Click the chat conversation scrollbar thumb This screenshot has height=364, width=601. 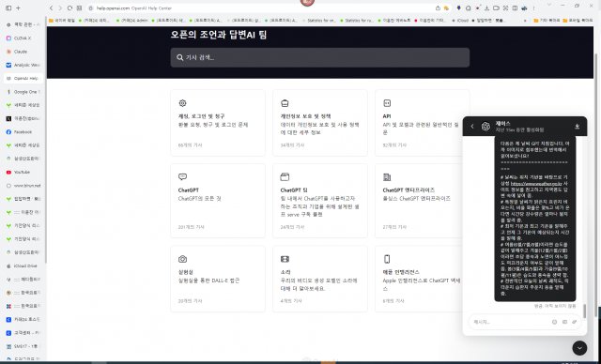coord(584,311)
